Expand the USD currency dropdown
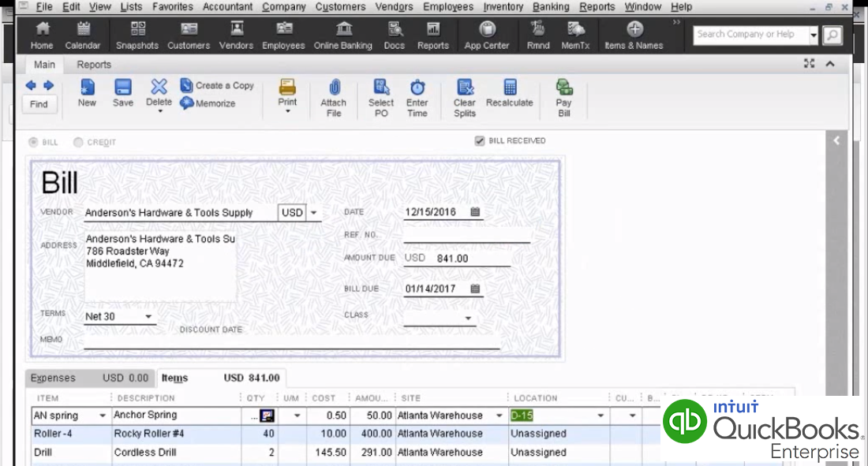 313,213
